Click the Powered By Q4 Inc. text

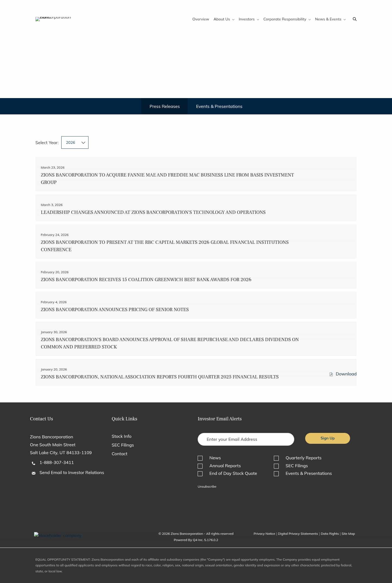click(196, 540)
